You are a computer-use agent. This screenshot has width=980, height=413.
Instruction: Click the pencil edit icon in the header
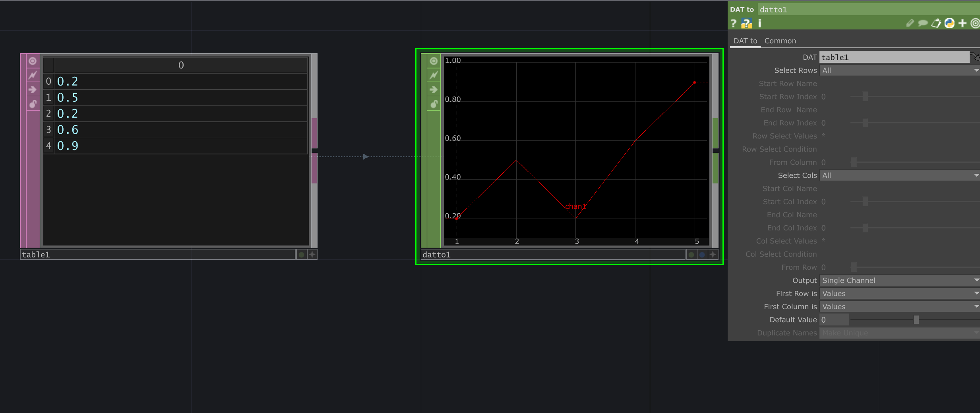910,23
